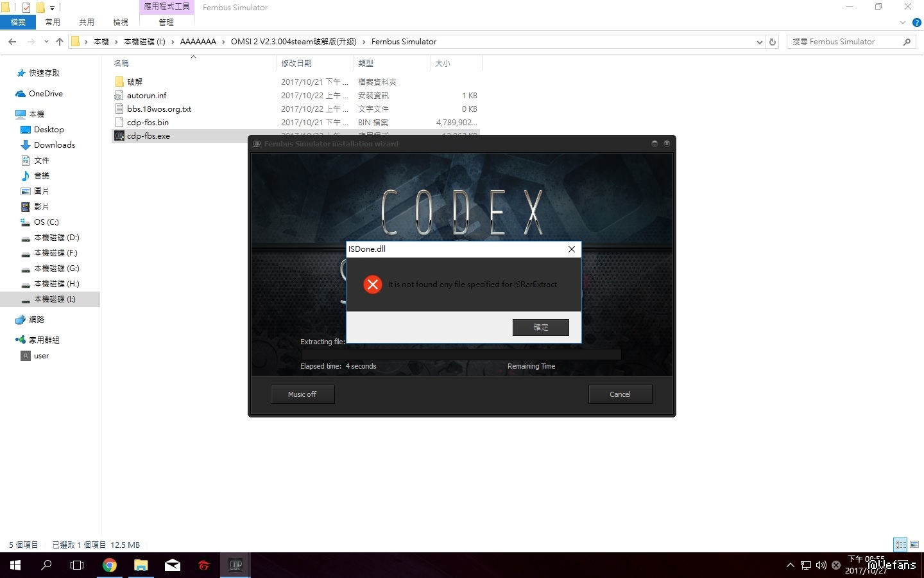Switch to details view layout
The width and height of the screenshot is (924, 578).
901,545
